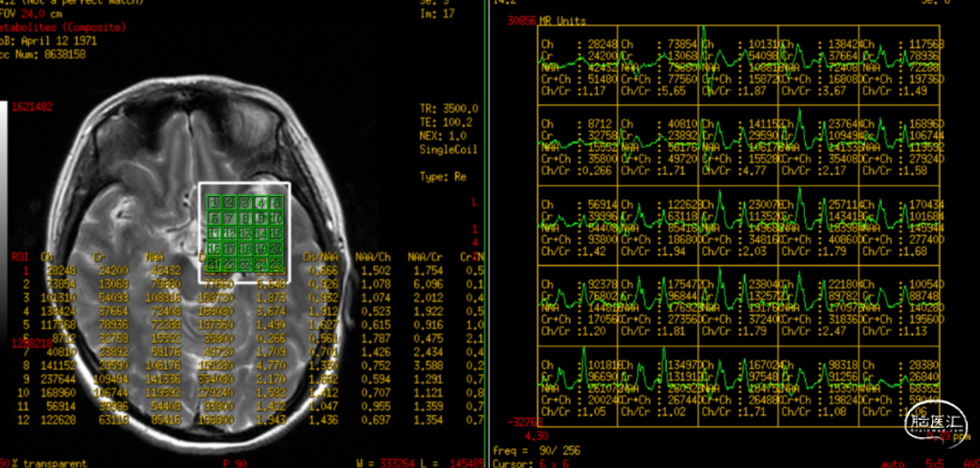Click the NAA/Ch column header
Screen dimensions: 980x468
[x=373, y=256]
